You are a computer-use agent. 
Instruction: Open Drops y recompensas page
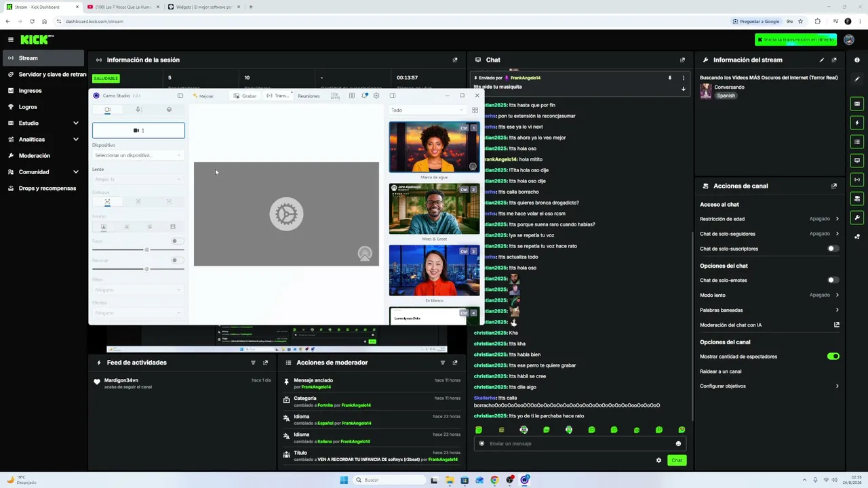click(x=42, y=188)
